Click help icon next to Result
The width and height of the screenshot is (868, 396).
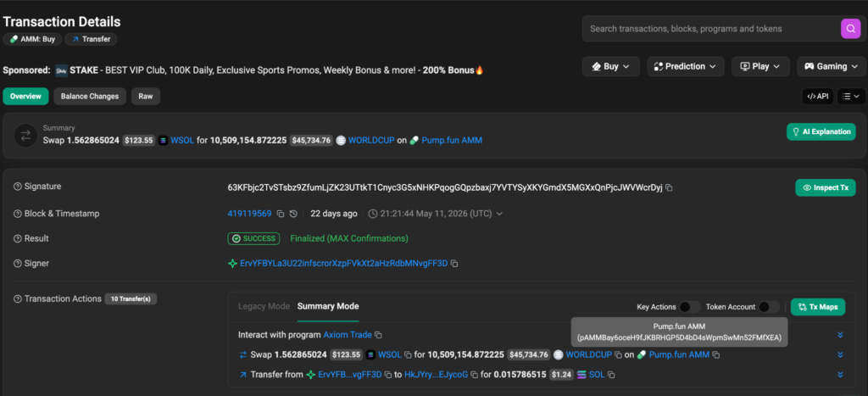click(x=17, y=239)
